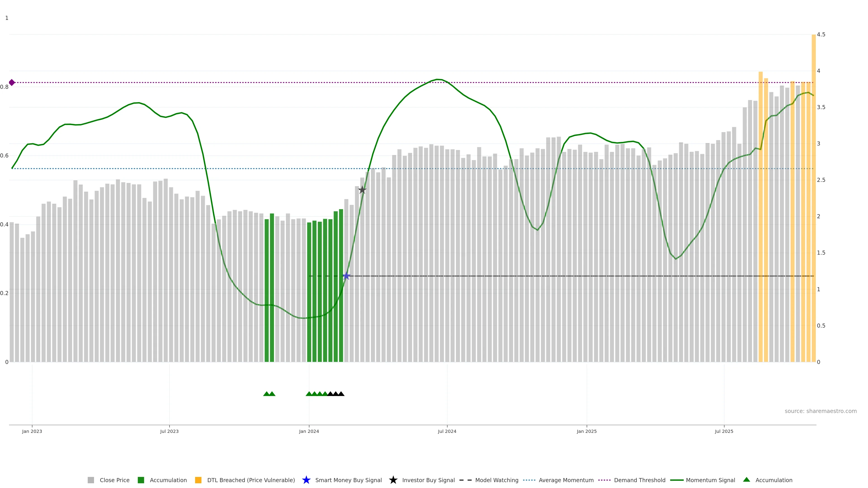Click the black star icon in legend
The width and height of the screenshot is (868, 488).
pyautogui.click(x=393, y=480)
